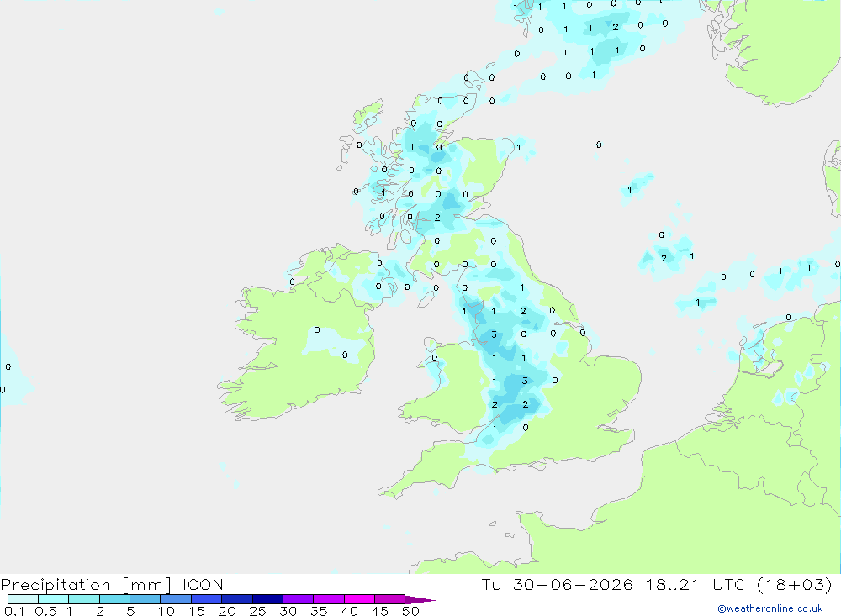This screenshot has width=841, height=616.
Task: Click the '18..21' time range text
Action: (x=673, y=585)
